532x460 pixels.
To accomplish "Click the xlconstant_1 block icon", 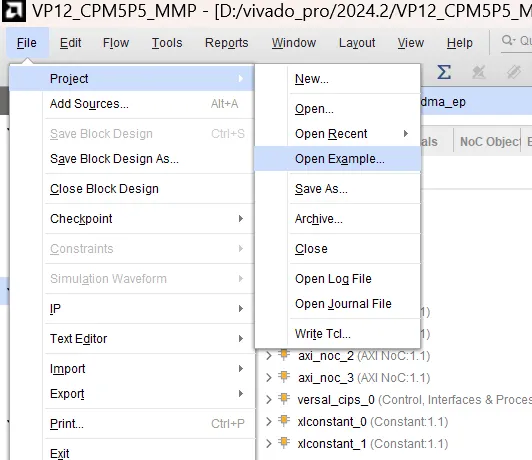I will pos(284,443).
